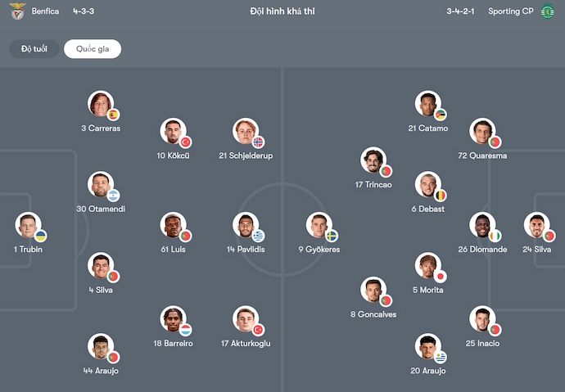Select the Quốc gia toggle option

pos(93,49)
